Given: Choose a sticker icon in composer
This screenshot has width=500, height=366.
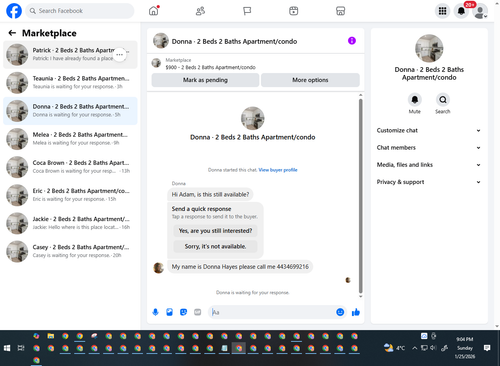Looking at the screenshot, I should tap(183, 312).
